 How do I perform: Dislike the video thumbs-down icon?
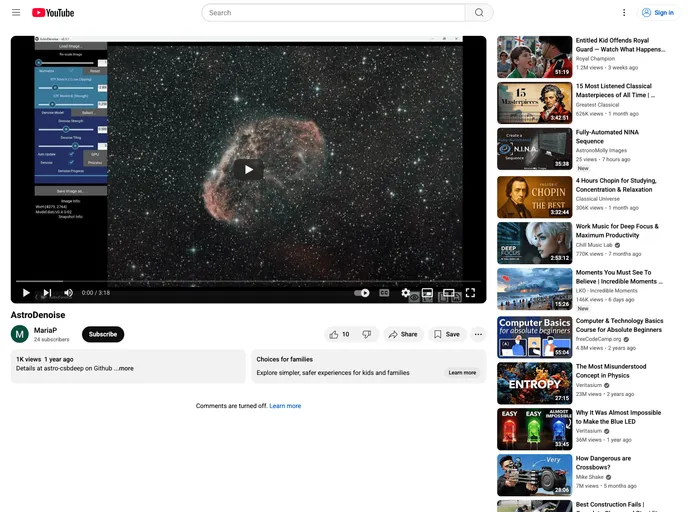(367, 334)
